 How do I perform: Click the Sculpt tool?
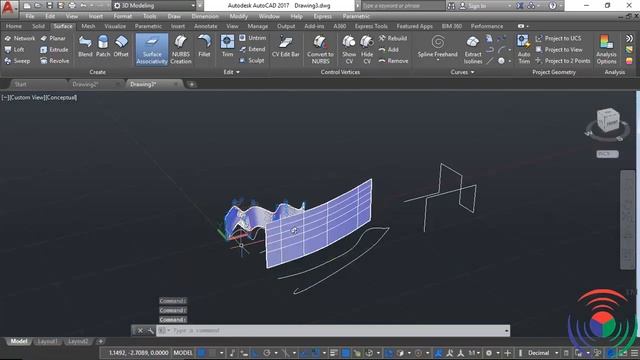click(252, 60)
